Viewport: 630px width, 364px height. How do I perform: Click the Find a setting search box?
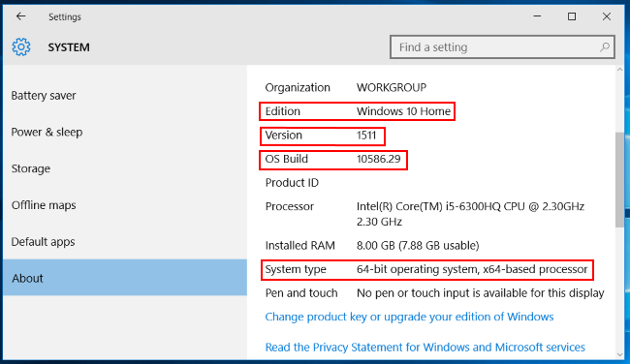(x=502, y=47)
